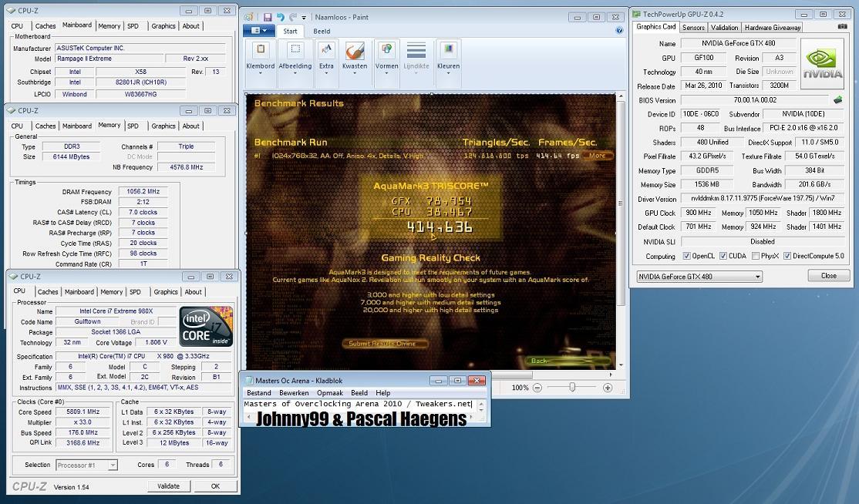Open Graphics tab in top CPU-Z Mainboard window
The image size is (859, 504).
(163, 26)
